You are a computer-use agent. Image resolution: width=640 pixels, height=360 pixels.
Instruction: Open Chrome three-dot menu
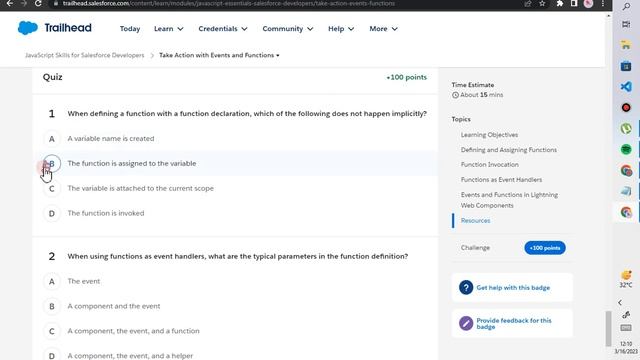click(x=602, y=3)
